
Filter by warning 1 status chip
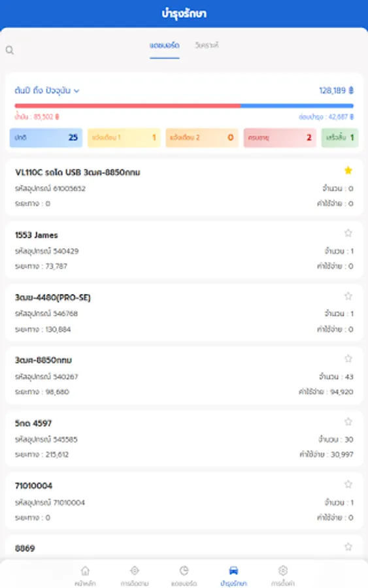[124, 138]
